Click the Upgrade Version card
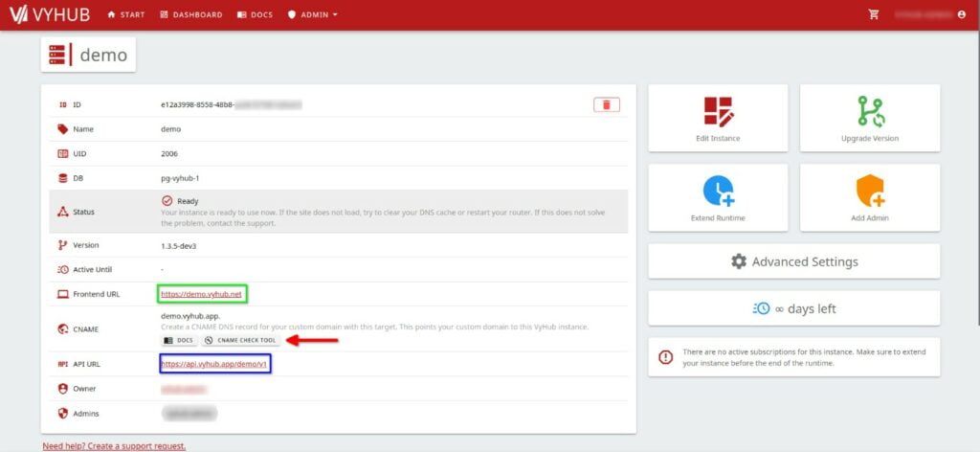This screenshot has height=452, width=980. pyautogui.click(x=870, y=118)
